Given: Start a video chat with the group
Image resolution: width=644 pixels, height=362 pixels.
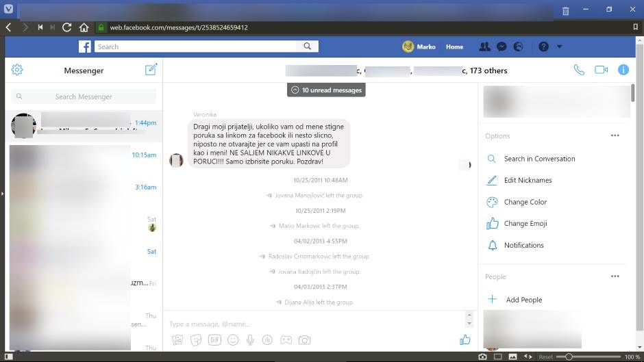Looking at the screenshot, I should coord(601,70).
